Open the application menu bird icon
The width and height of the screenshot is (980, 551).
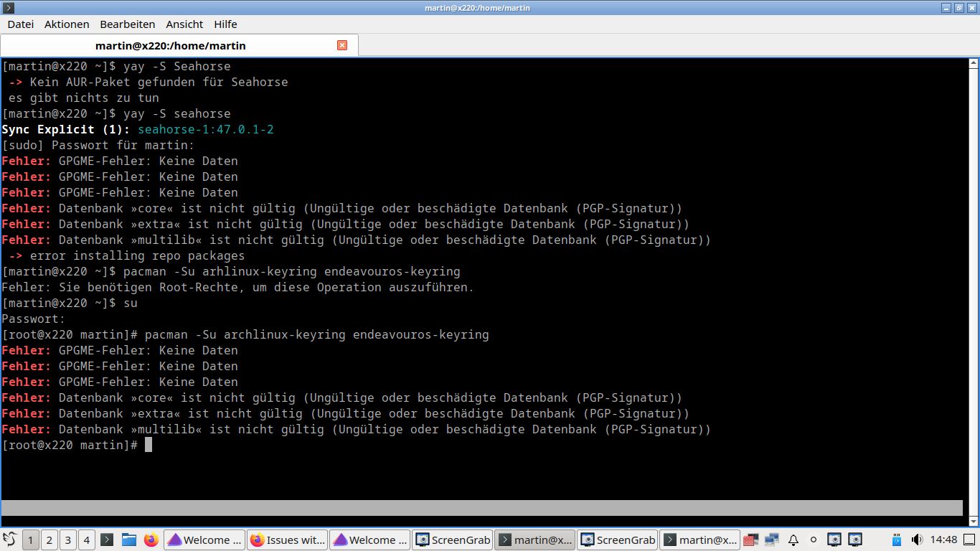click(x=9, y=540)
